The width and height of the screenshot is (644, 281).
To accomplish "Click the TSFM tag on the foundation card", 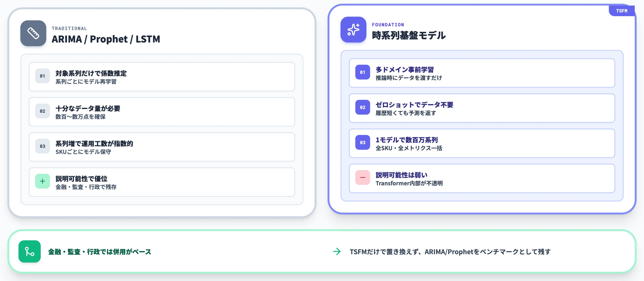I will 622,11.
